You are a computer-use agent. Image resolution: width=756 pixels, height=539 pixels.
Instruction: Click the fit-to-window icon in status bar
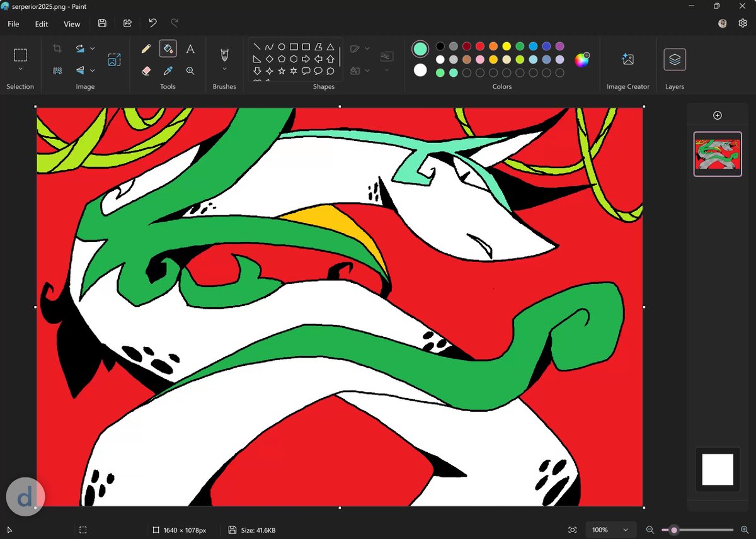pos(572,530)
